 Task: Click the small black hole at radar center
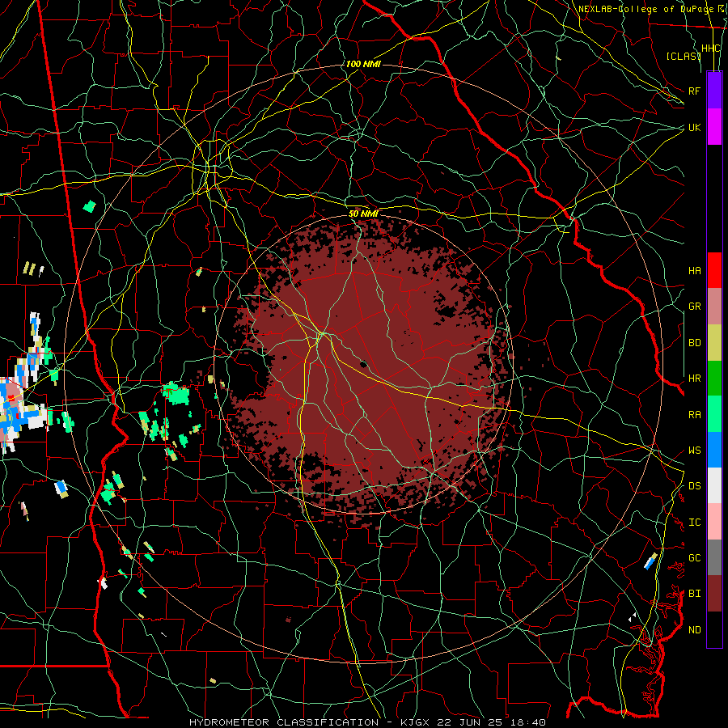point(363,364)
